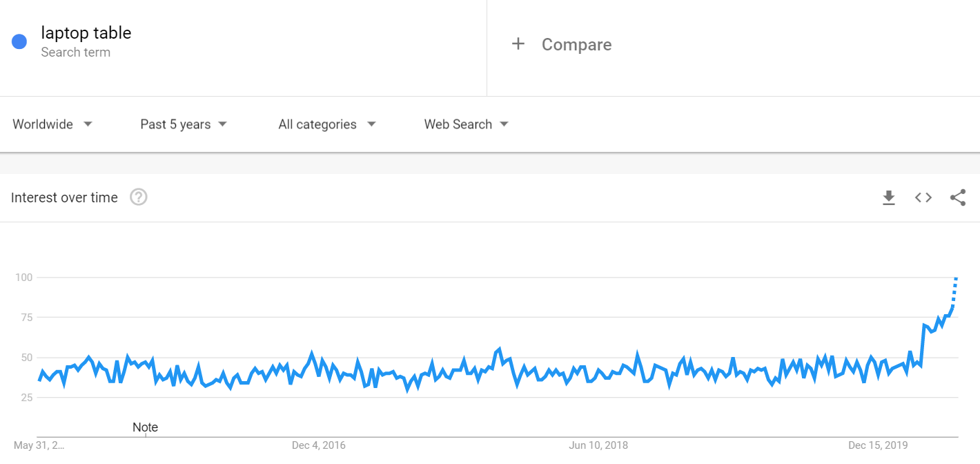
Task: Open the Web Search type dropdown
Action: pyautogui.click(x=467, y=124)
